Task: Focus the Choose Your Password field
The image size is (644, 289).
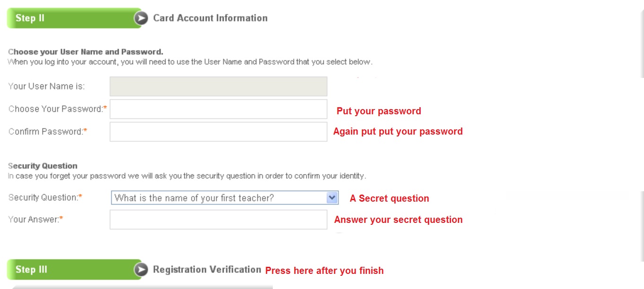Action: (218, 109)
